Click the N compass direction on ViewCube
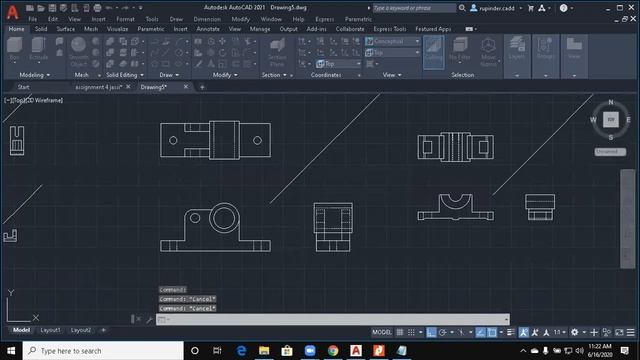The height and width of the screenshot is (360, 640). pos(611,102)
